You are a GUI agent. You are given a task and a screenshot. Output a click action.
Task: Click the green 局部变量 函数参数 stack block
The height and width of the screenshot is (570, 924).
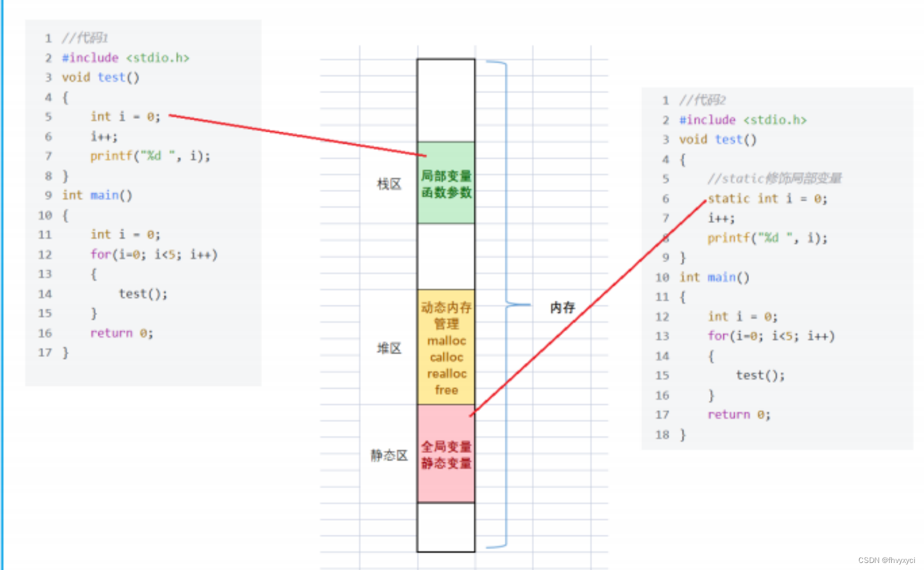coord(446,183)
